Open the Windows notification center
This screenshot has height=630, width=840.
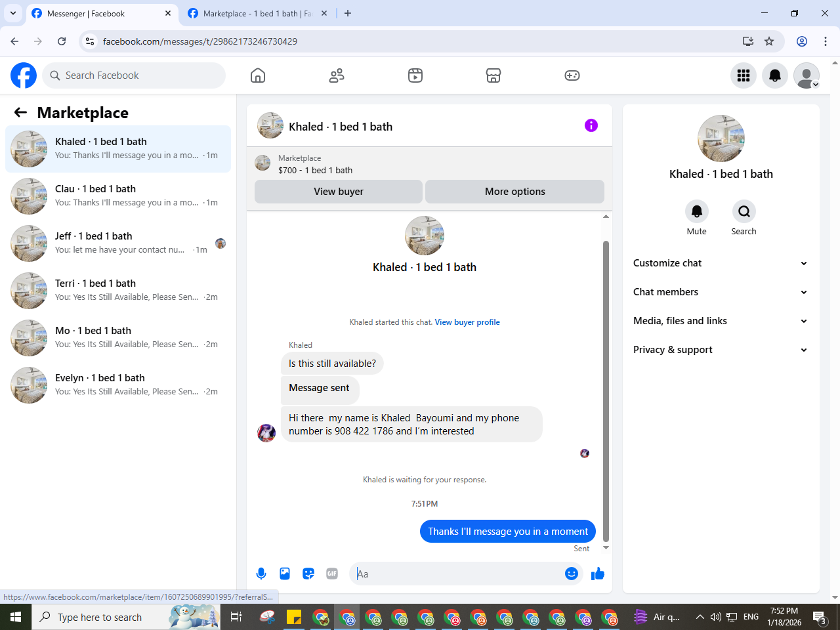tap(820, 617)
